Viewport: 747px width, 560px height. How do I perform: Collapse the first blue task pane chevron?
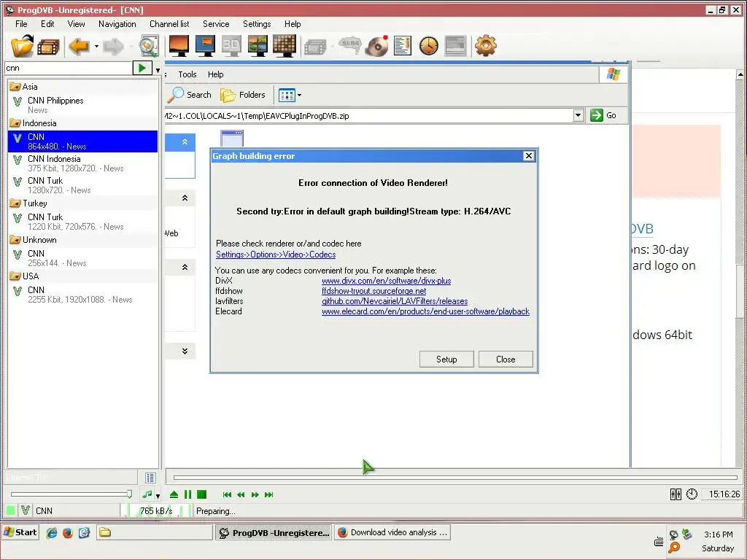[185, 142]
